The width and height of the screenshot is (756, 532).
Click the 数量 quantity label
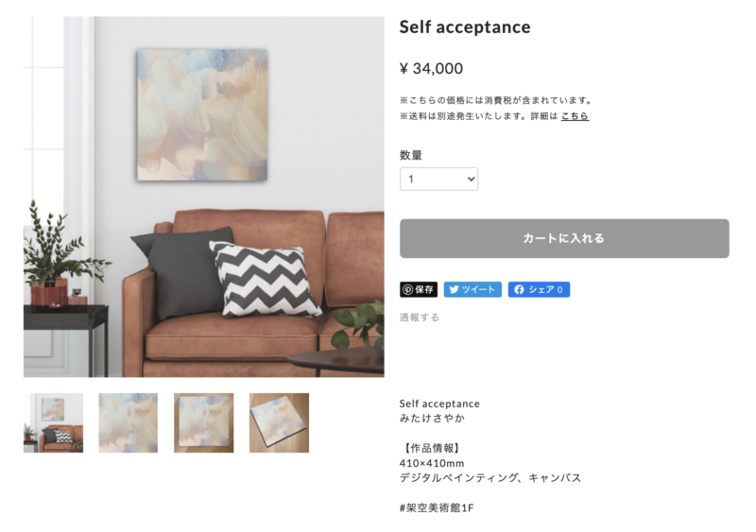411,155
